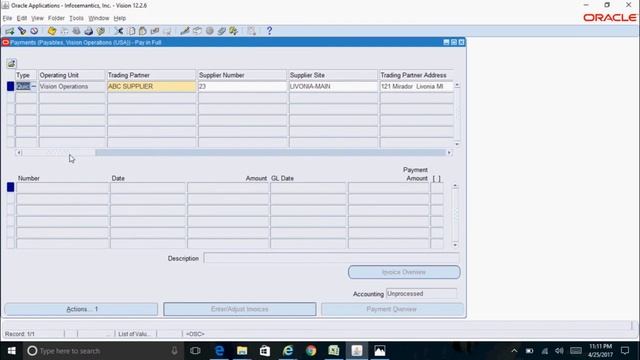The width and height of the screenshot is (640, 360).
Task: Open the Type dropdown in first row
Action: pos(33,87)
